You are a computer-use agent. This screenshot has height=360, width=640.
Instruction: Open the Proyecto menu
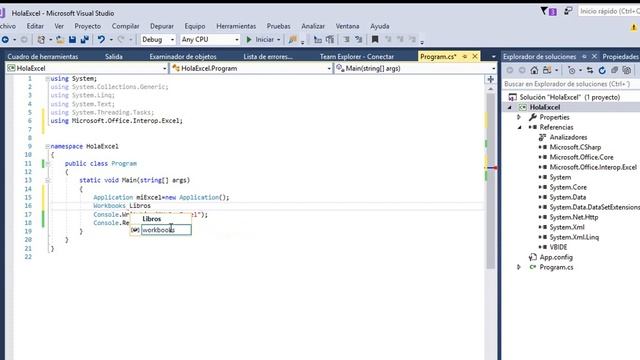87,26
